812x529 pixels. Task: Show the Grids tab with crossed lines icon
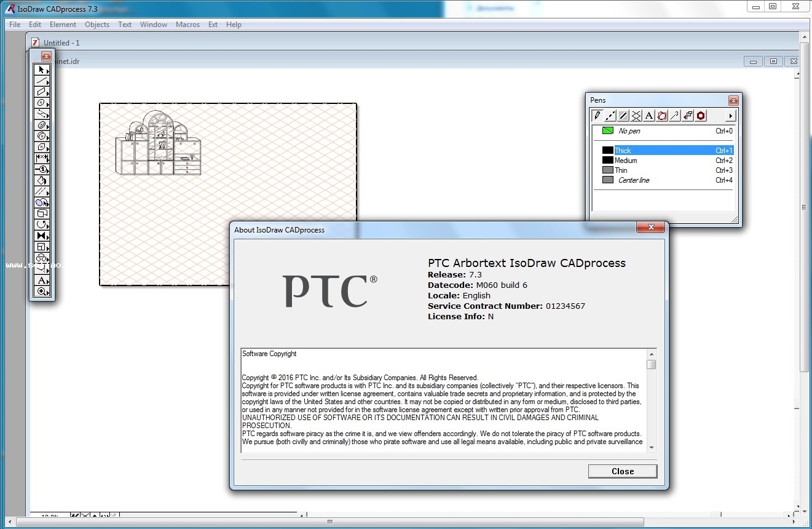tap(636, 116)
